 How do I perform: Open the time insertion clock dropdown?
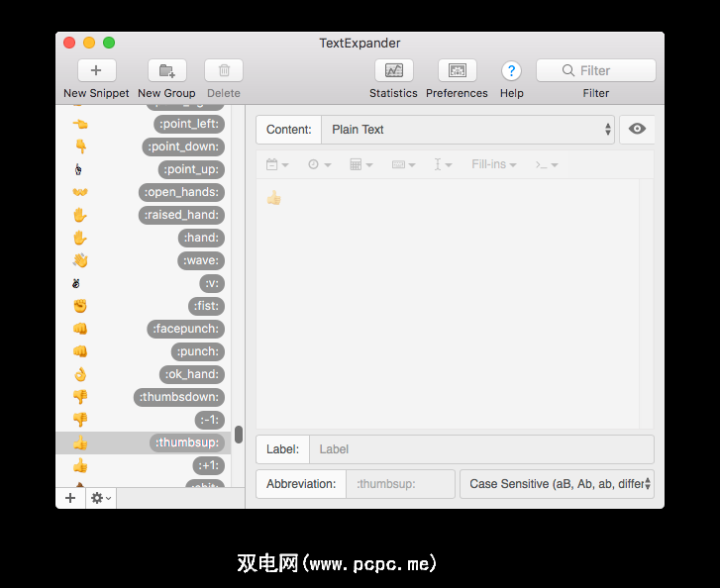(319, 164)
